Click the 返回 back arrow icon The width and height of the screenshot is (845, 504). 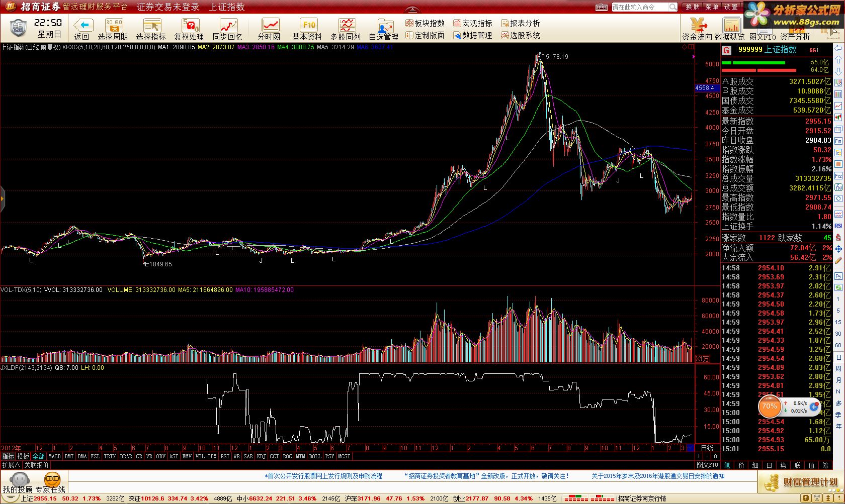pos(83,25)
